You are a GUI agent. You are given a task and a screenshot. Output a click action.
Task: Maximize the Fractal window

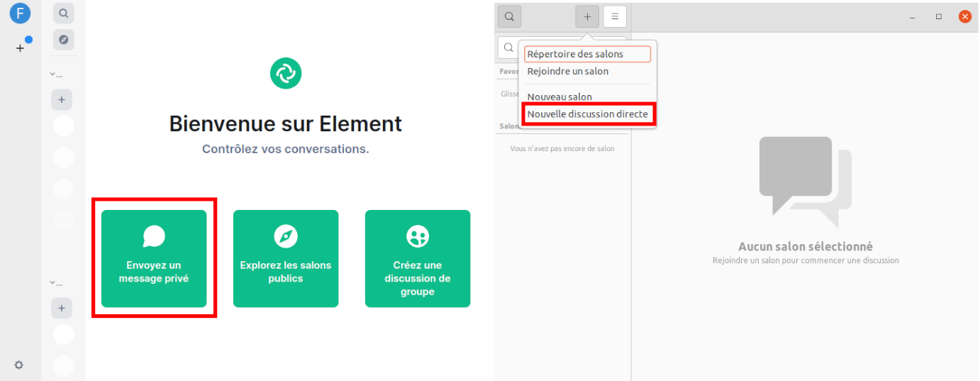pos(938,16)
